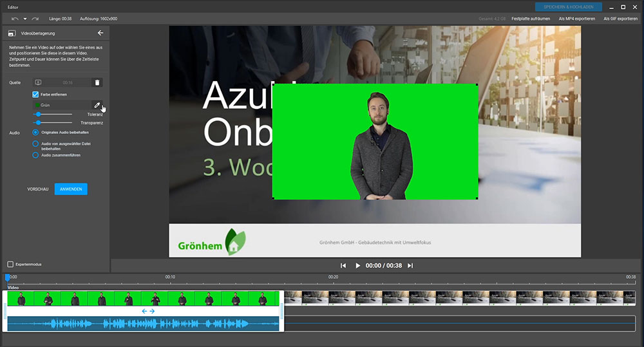Screen dimensions: 644x347
Task: Choose Als GIF exportieren
Action: click(x=620, y=19)
